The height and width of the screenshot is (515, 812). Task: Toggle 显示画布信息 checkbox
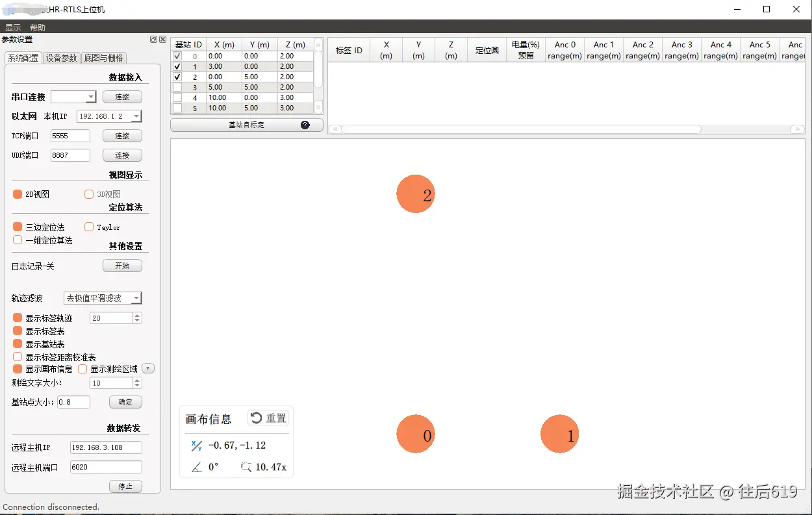click(18, 369)
